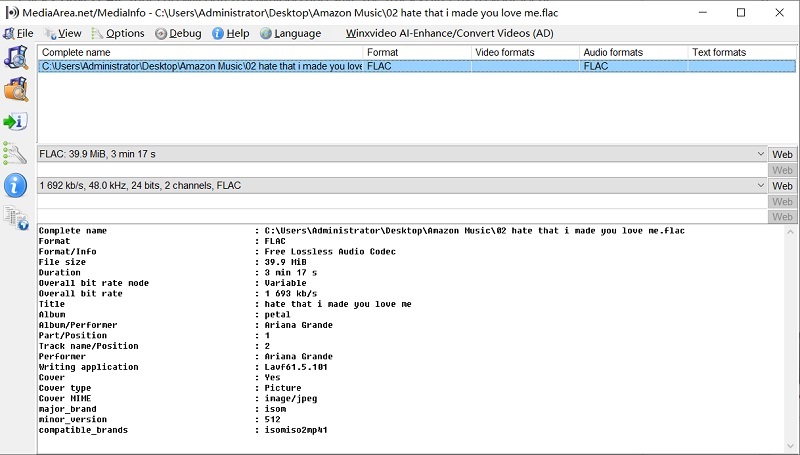Click the 'Writing application' label
The width and height of the screenshot is (800, 455).
point(89,367)
